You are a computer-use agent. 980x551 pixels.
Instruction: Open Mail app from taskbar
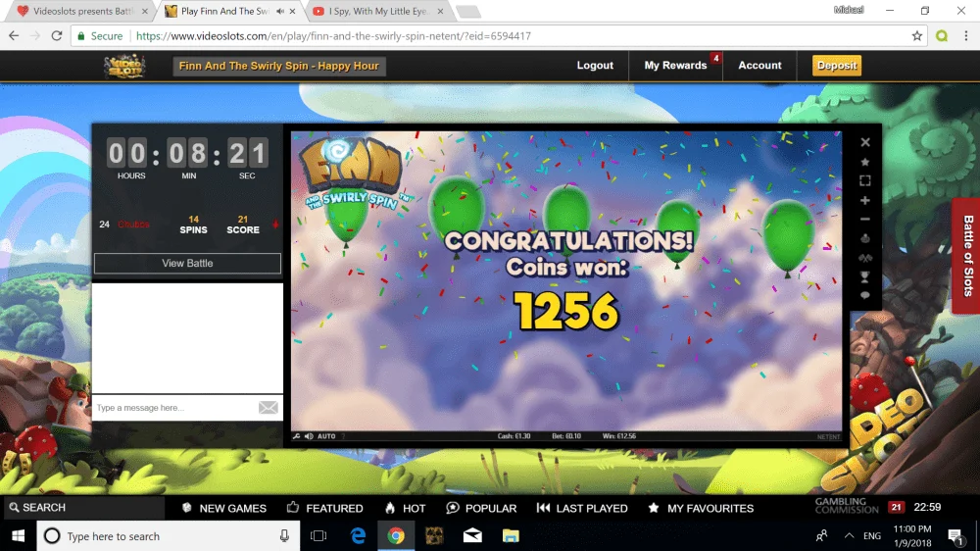click(472, 536)
